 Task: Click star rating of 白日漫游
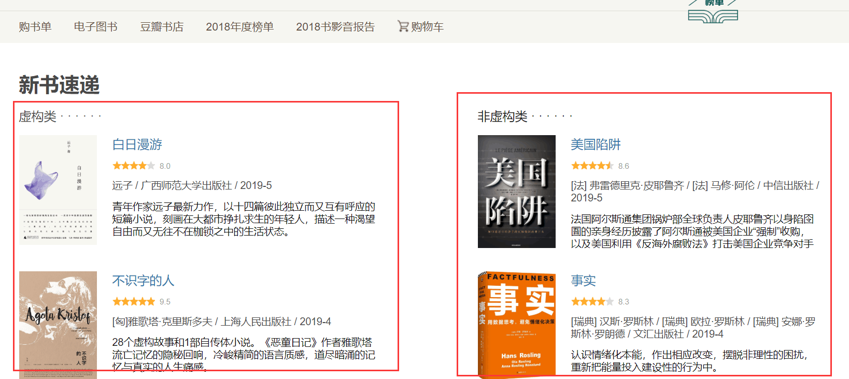[134, 166]
